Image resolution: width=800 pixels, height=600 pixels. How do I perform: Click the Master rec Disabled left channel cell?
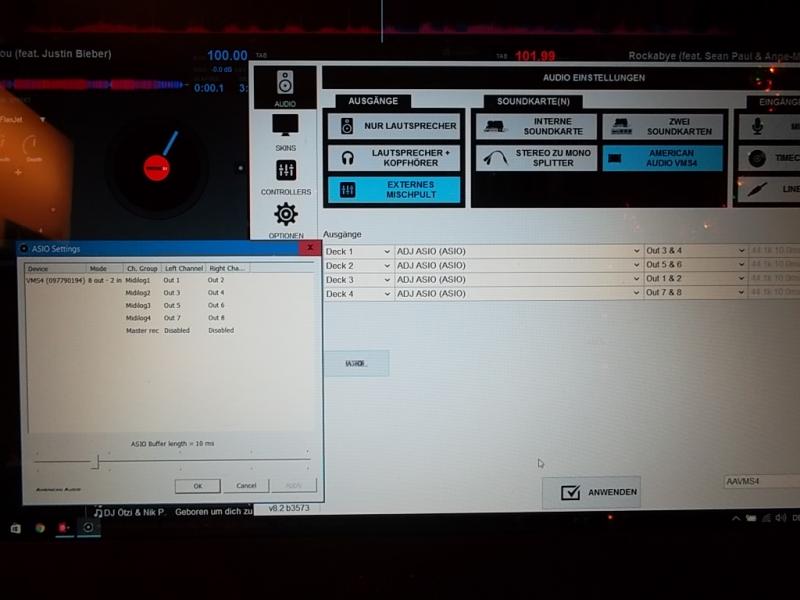pos(177,331)
